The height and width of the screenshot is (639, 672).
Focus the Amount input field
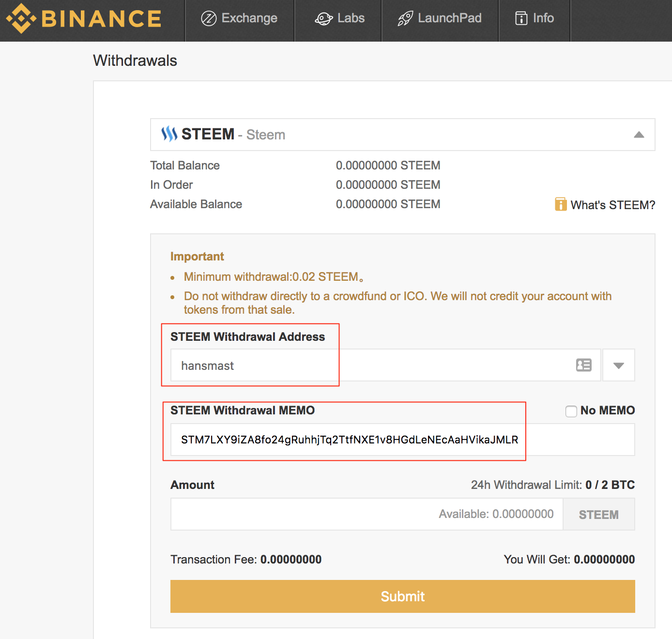367,514
